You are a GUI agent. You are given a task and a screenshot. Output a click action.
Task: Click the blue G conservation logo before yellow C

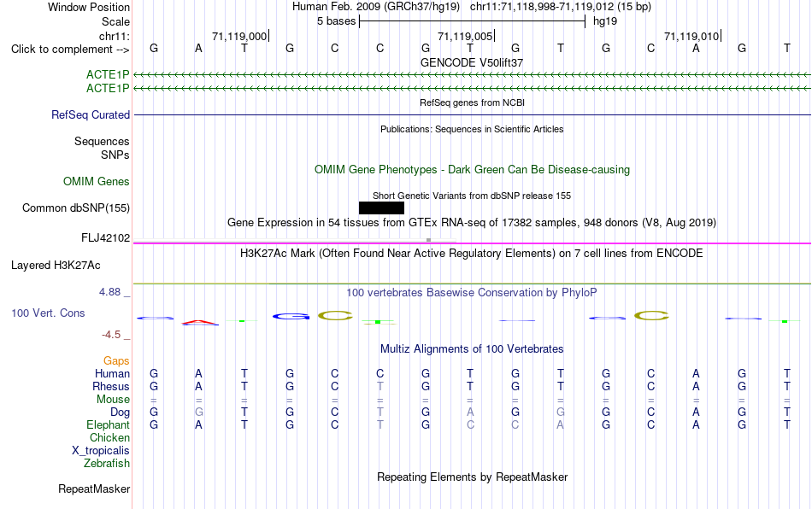coord(291,316)
